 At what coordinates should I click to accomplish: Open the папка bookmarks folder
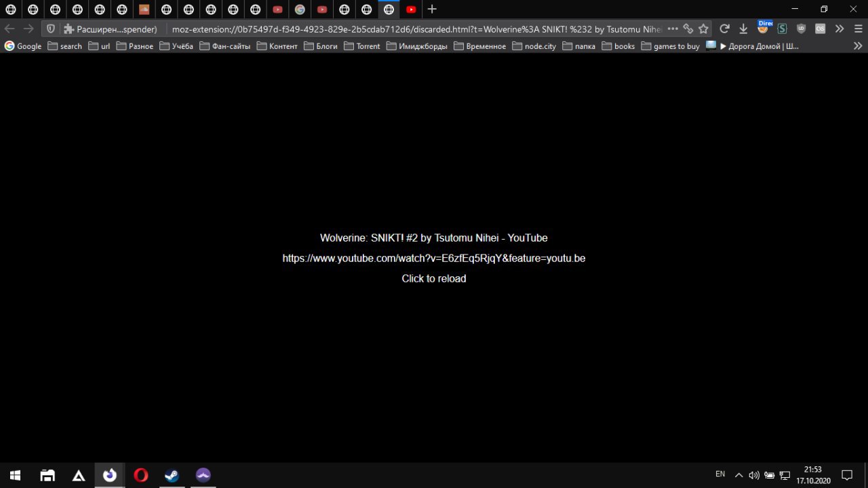point(579,46)
